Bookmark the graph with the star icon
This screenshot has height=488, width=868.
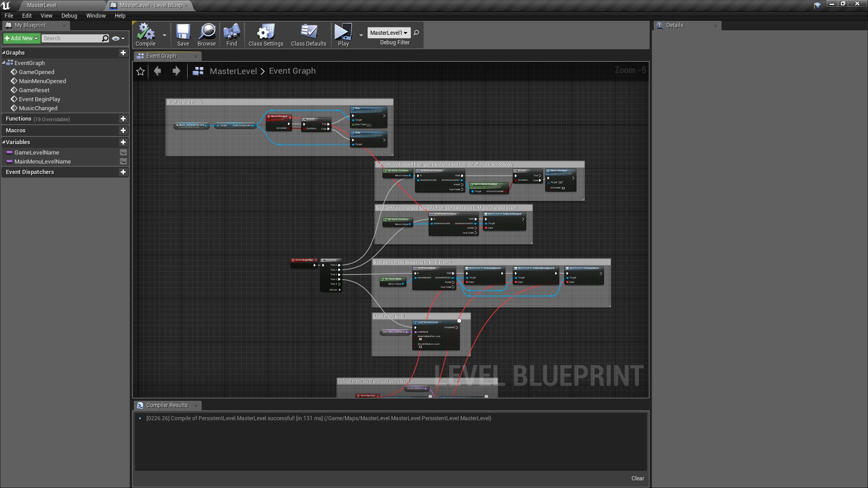coord(140,71)
